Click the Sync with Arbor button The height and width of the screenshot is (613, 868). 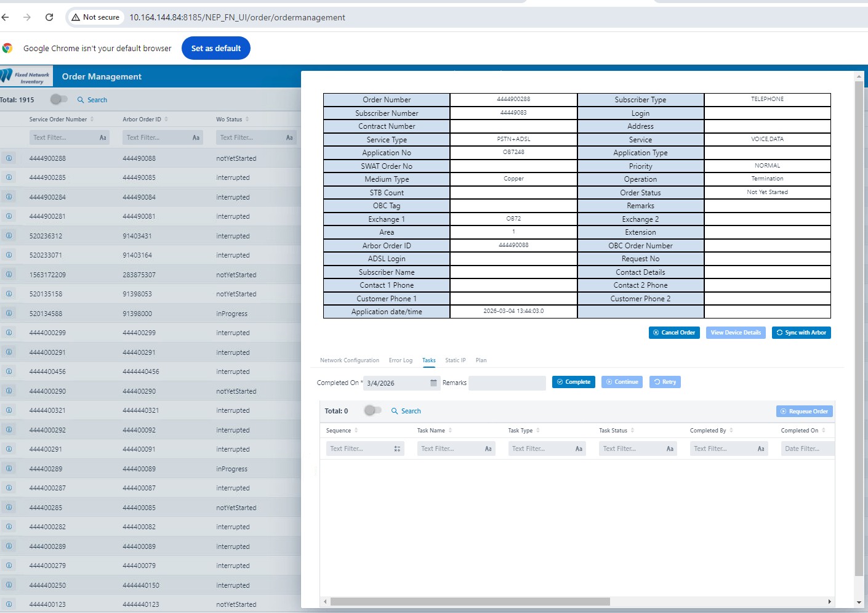point(801,333)
